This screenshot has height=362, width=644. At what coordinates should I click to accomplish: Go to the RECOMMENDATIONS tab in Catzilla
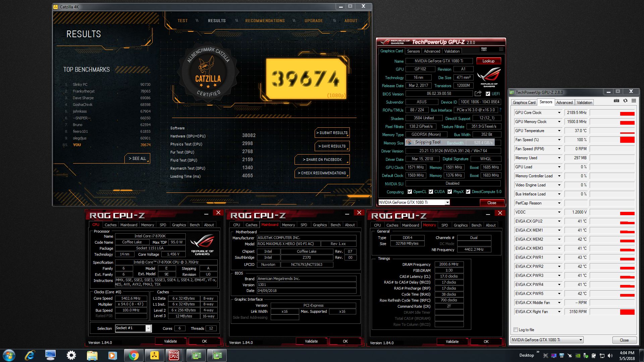pyautogui.click(x=265, y=21)
